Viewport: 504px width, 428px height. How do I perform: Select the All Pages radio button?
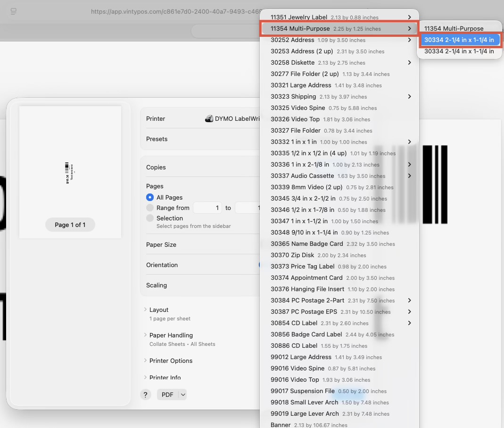coord(150,197)
